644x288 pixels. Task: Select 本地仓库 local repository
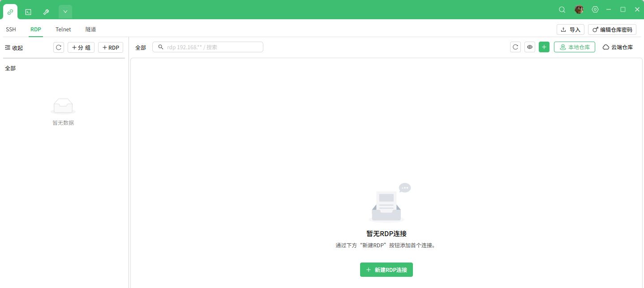[575, 47]
